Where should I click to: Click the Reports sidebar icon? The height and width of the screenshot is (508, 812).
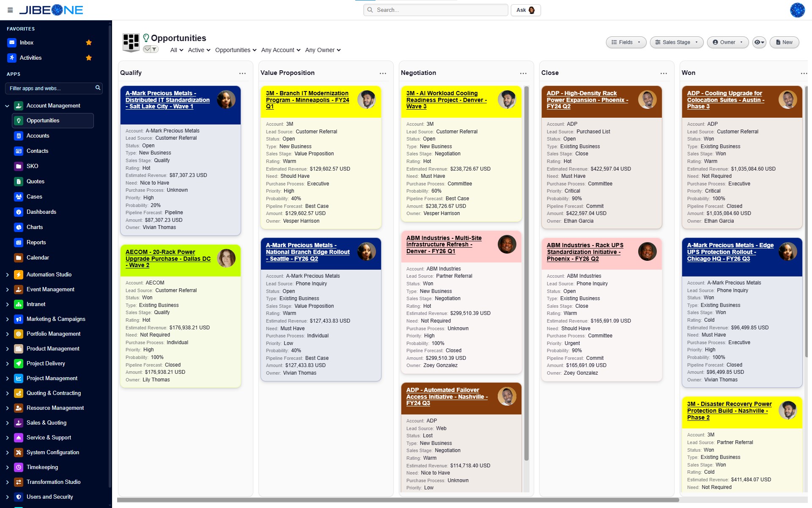(19, 243)
